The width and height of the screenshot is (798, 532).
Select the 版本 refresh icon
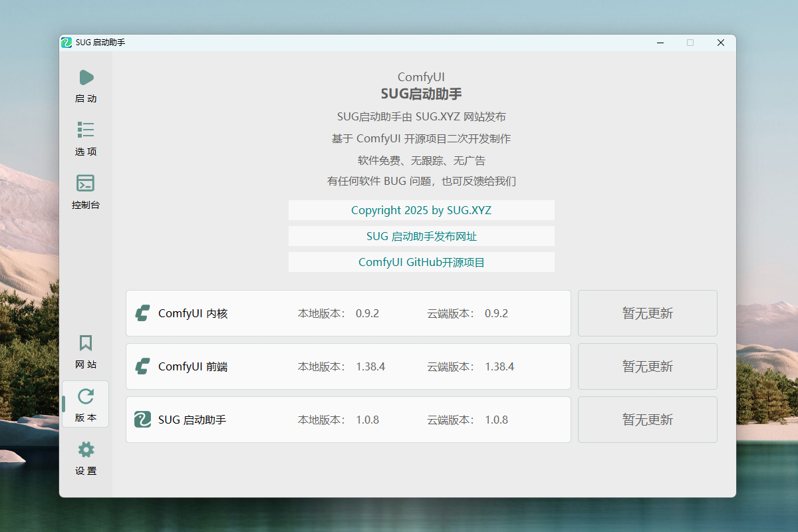tap(86, 397)
